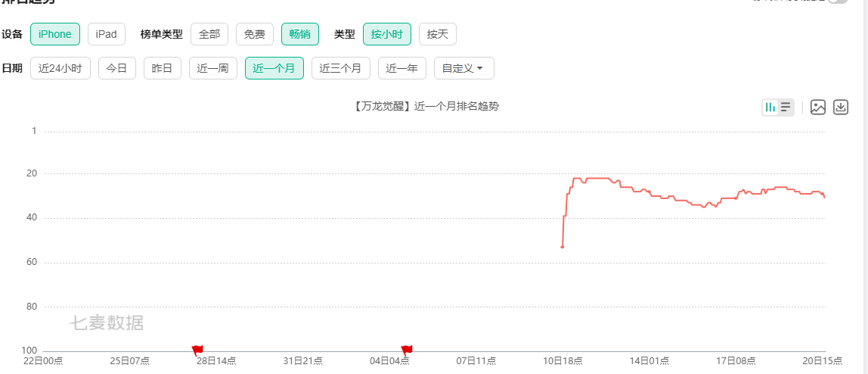868x374 pixels.
Task: Switch to chart view icon
Action: point(770,108)
